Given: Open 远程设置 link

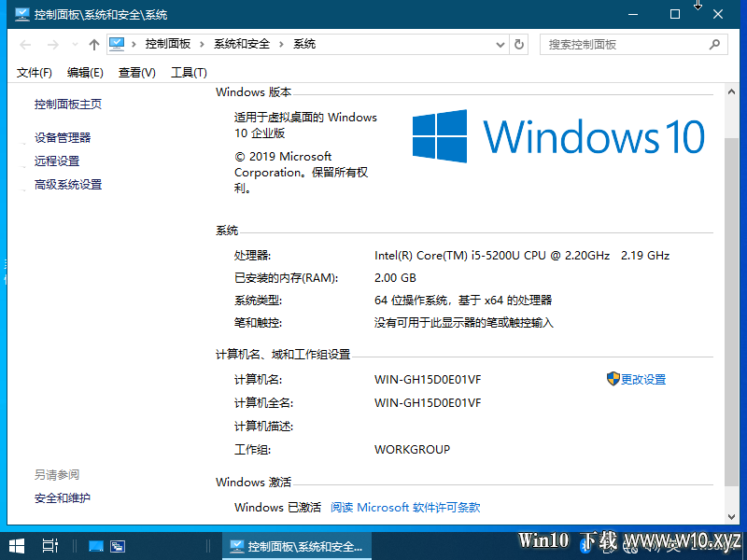Looking at the screenshot, I should tap(57, 161).
